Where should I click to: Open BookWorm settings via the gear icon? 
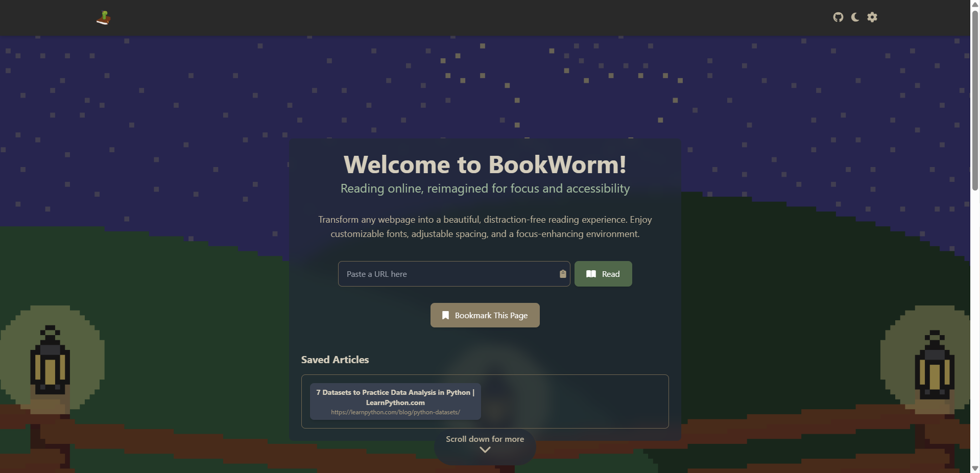tap(872, 17)
